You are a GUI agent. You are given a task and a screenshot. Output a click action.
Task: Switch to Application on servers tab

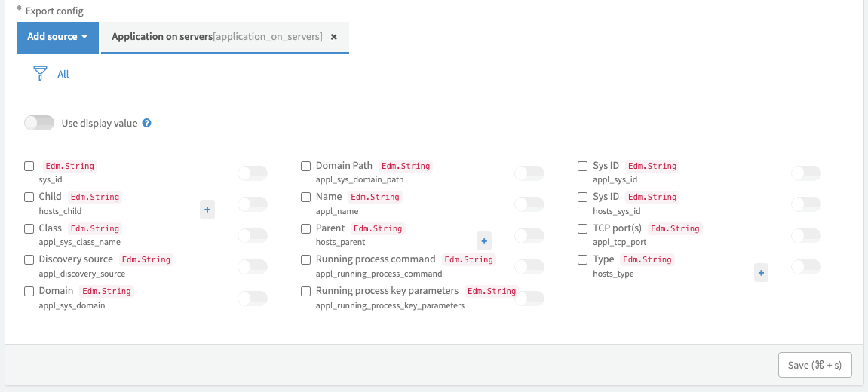[x=216, y=37]
